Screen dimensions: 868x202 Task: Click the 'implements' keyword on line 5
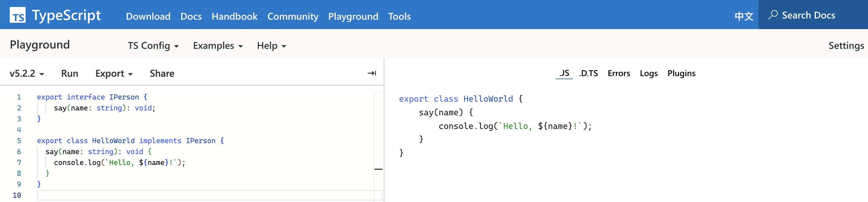click(x=160, y=141)
